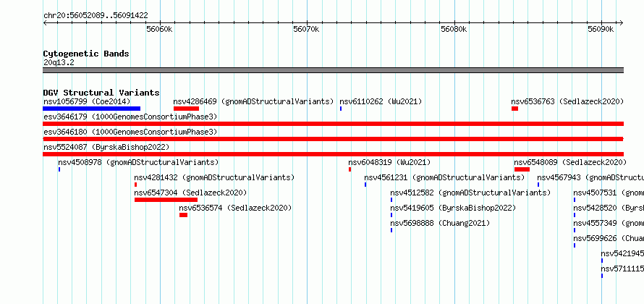Click the small blue nsv4567943 marker
644x304 pixels.
coord(538,185)
